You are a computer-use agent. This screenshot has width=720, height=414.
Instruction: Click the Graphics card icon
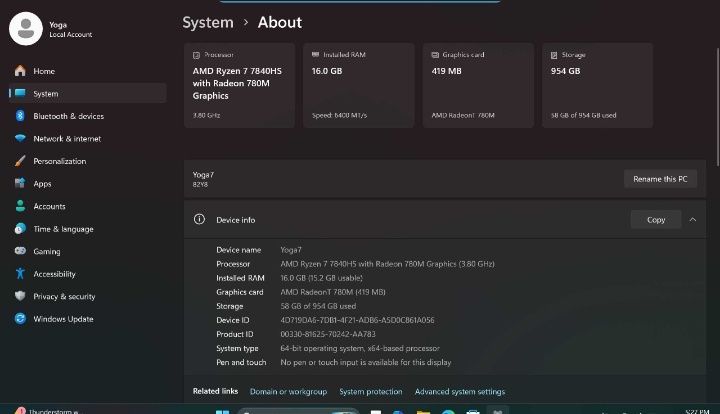pyautogui.click(x=435, y=55)
